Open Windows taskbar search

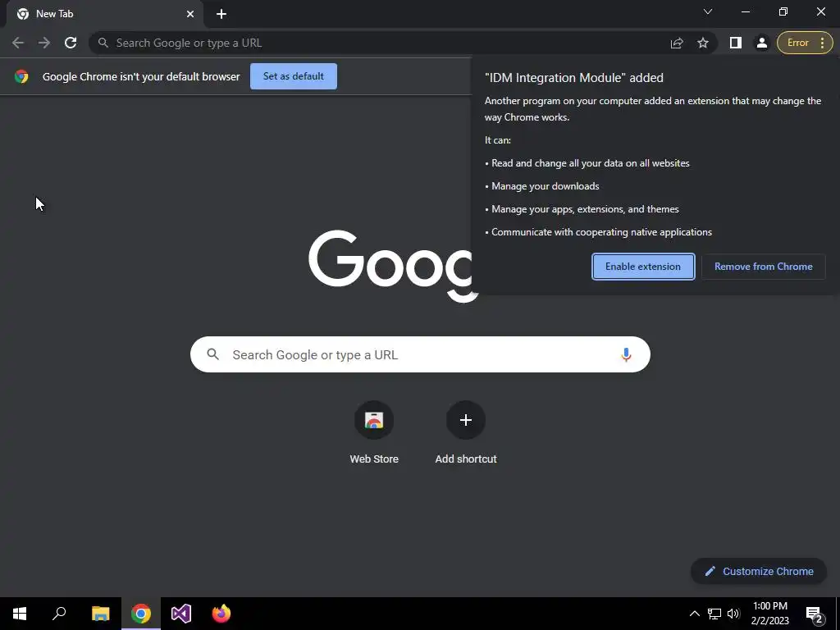click(x=59, y=614)
